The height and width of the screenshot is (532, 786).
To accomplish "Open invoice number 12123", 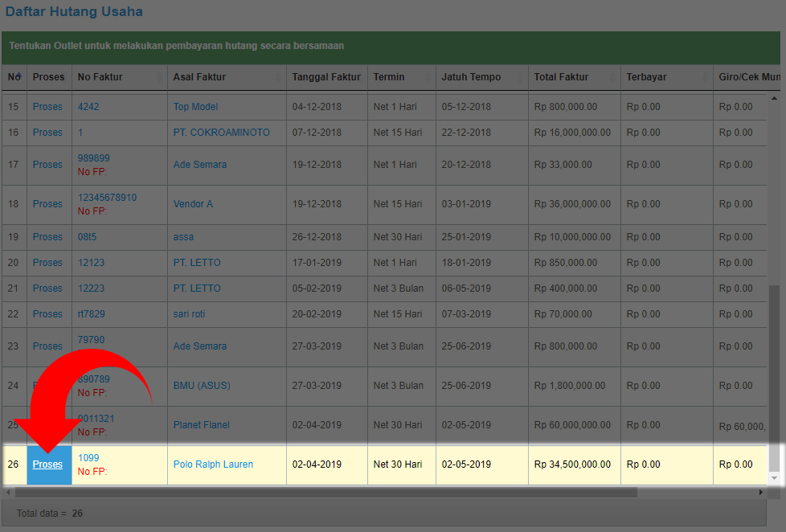I will tap(92, 263).
